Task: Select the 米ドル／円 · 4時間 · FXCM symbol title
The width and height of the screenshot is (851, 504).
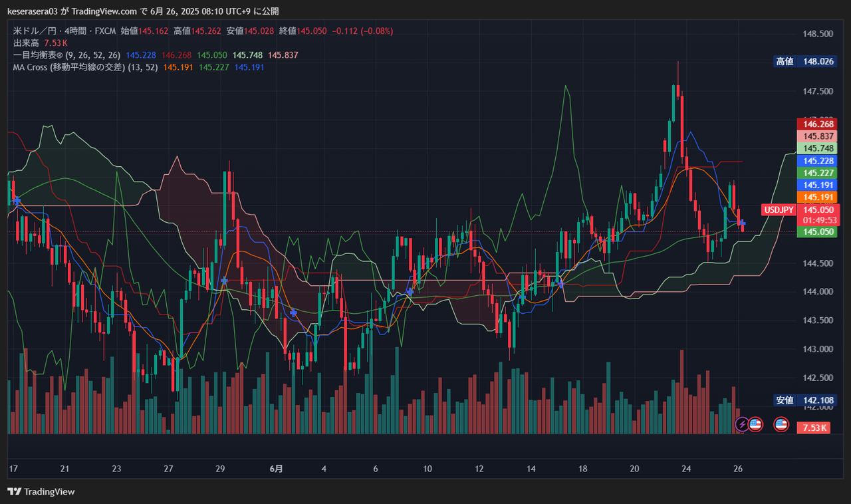Action: [64, 31]
